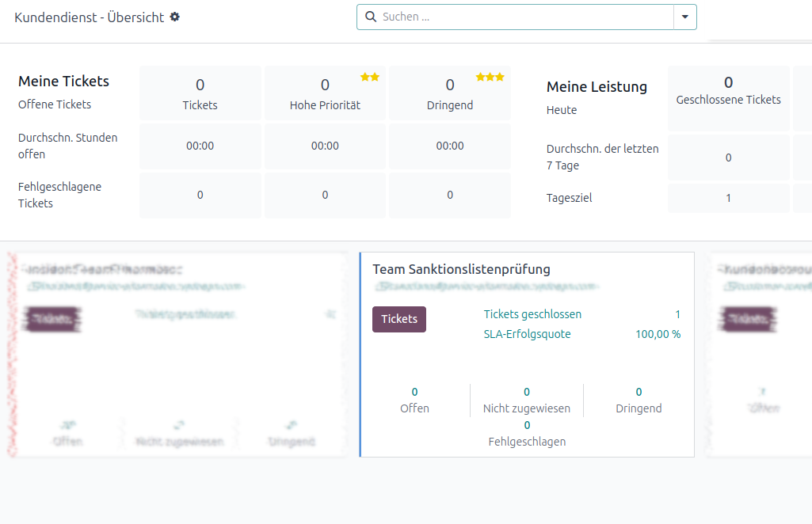Click the Team Sanktionslistenprüfung card title

pos(461,270)
